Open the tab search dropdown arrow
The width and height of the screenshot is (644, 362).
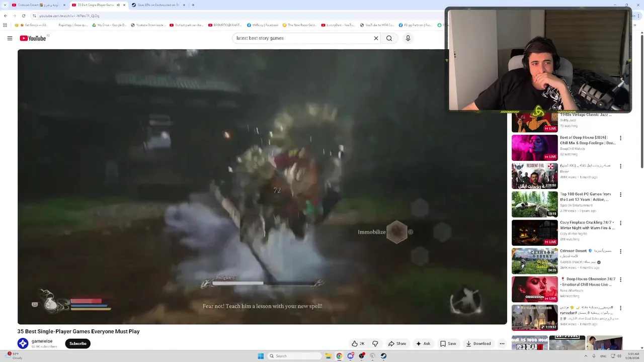[5, 5]
